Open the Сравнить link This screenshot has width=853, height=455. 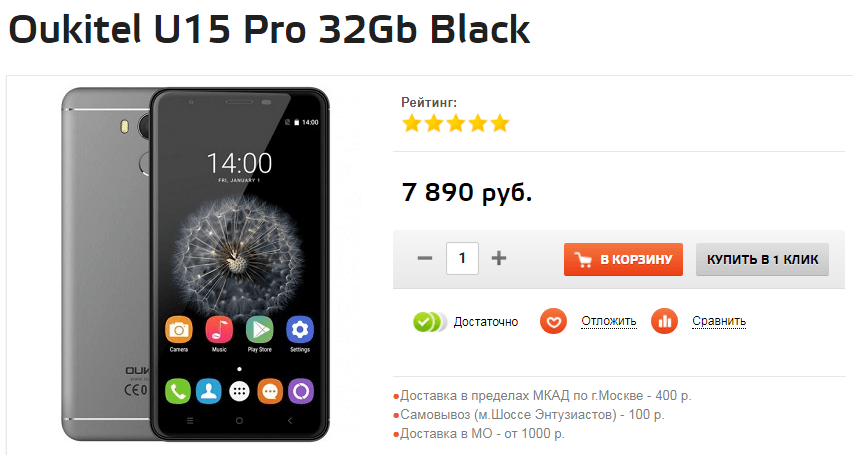tap(719, 321)
